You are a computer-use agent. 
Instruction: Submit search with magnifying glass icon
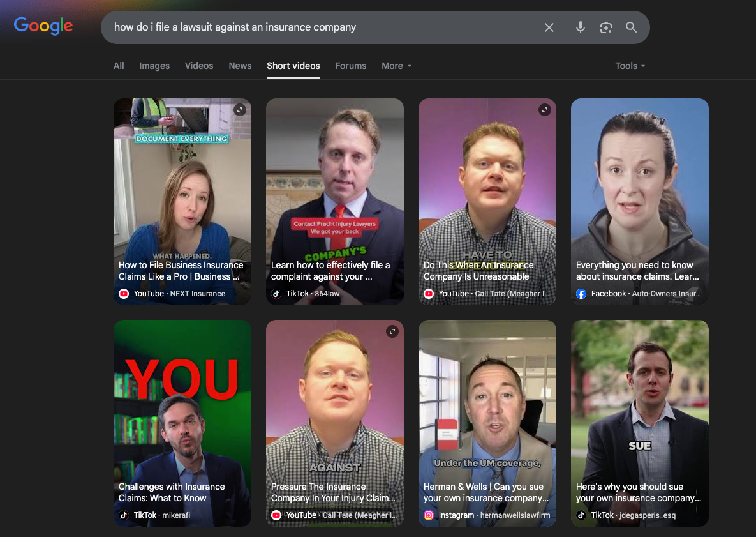631,27
